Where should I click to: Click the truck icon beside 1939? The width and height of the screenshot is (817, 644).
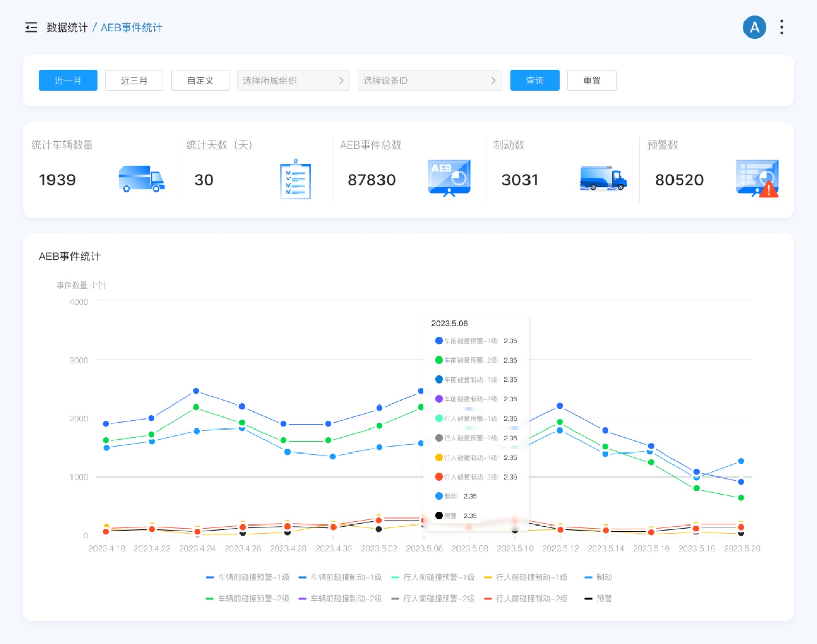[x=142, y=179]
